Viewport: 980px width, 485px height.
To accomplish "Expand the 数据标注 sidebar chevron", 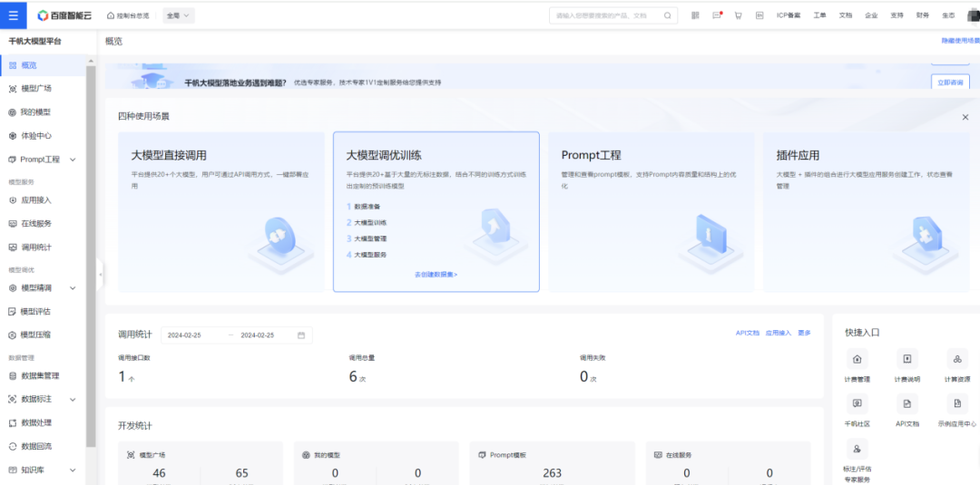I will [73, 400].
